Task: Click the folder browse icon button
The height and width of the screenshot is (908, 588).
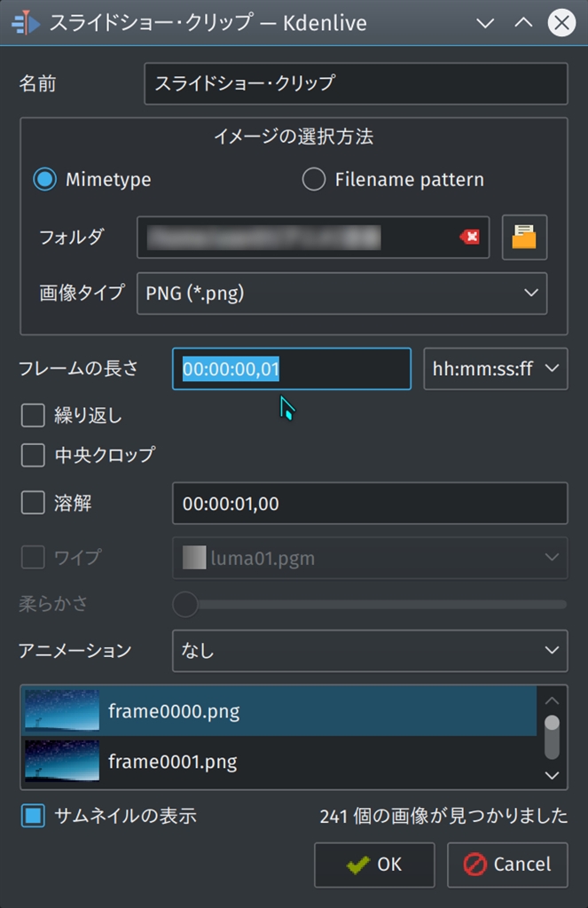Action: (x=524, y=237)
